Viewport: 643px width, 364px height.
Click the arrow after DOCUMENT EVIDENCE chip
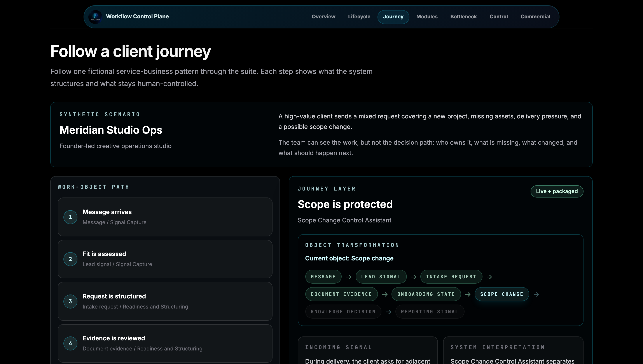[385, 294]
